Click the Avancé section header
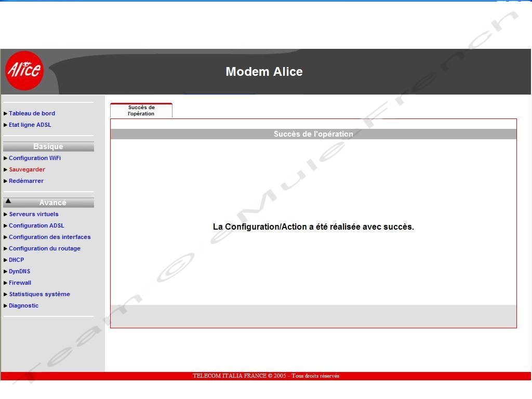This screenshot has height=399, width=532. tap(48, 203)
